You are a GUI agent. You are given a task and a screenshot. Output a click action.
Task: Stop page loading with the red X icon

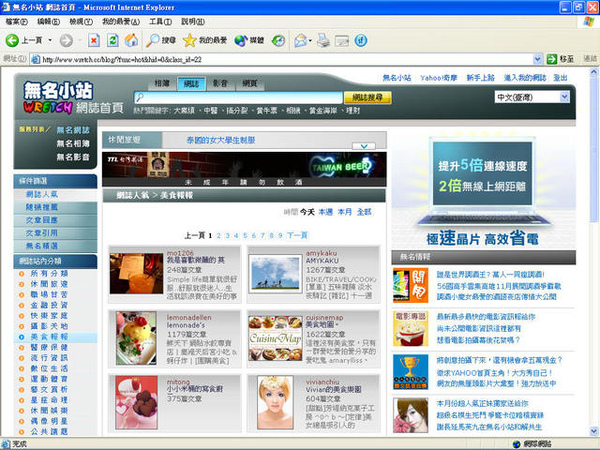click(x=94, y=40)
